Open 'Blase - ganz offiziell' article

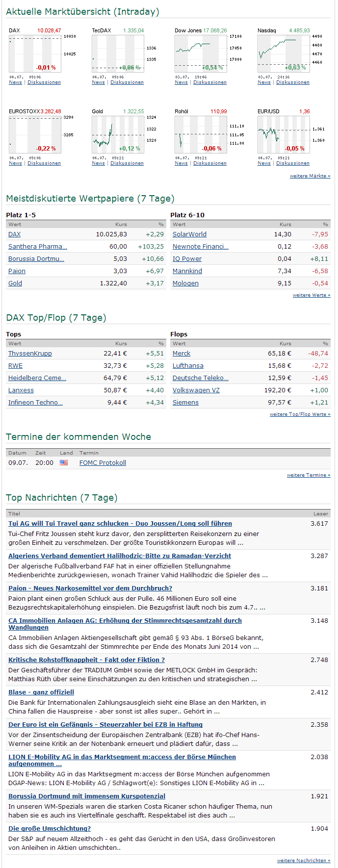pos(41,692)
